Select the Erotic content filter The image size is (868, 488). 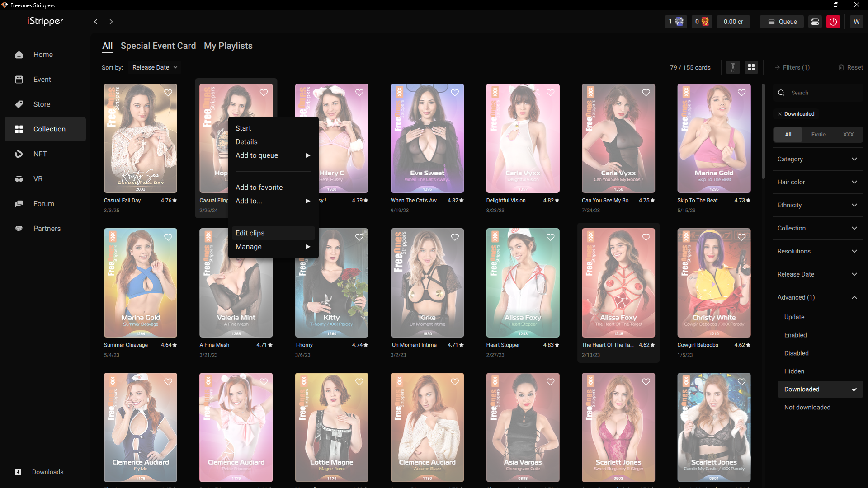[x=818, y=135]
